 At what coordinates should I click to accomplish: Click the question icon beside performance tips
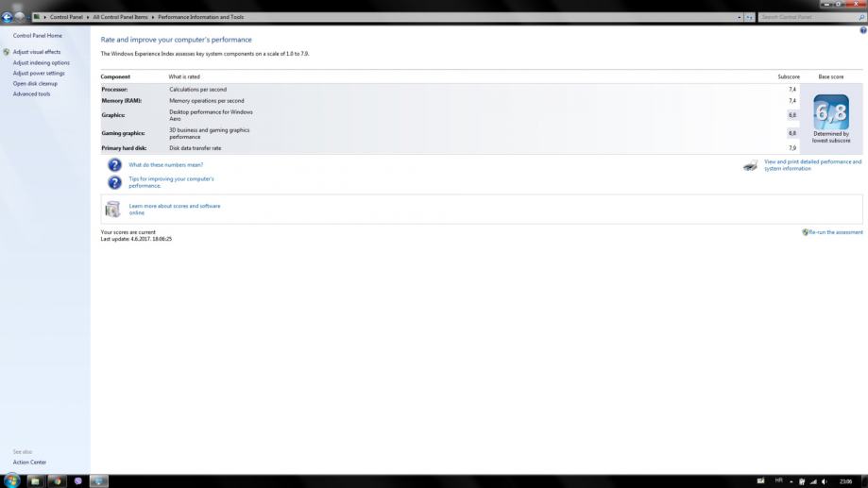coord(114,182)
